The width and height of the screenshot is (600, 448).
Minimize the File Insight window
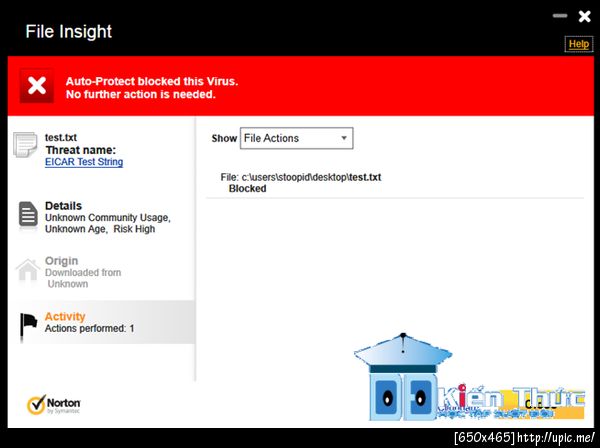point(560,16)
